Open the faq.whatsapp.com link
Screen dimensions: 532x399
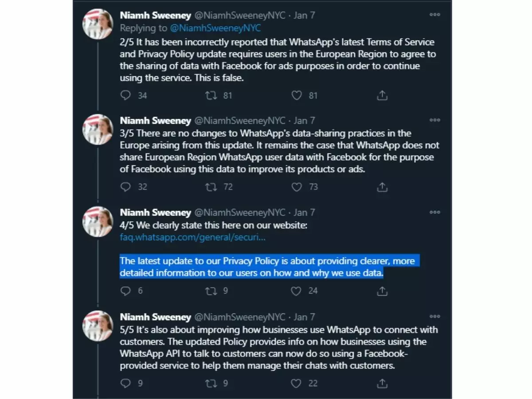(x=192, y=237)
